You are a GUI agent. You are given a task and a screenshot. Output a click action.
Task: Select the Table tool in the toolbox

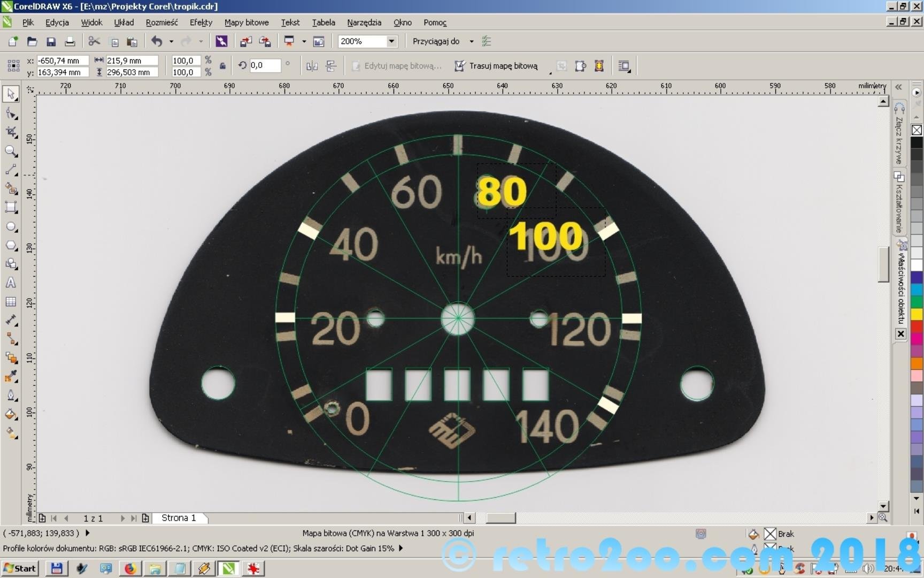click(11, 302)
